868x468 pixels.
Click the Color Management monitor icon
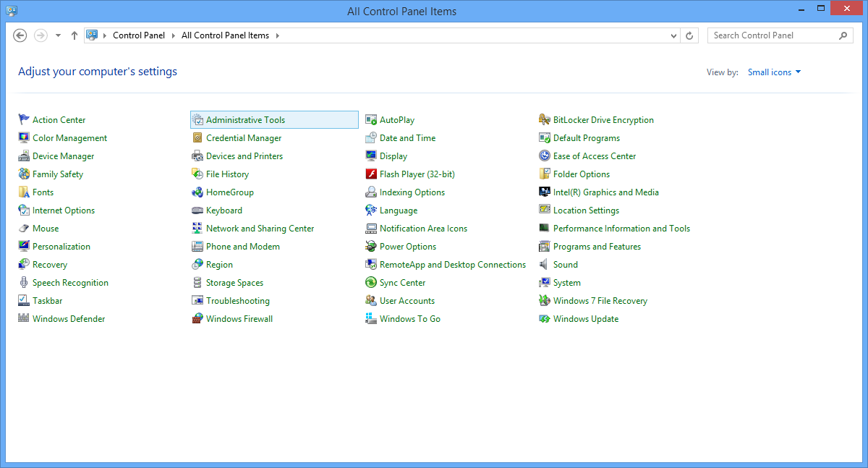pyautogui.click(x=24, y=138)
